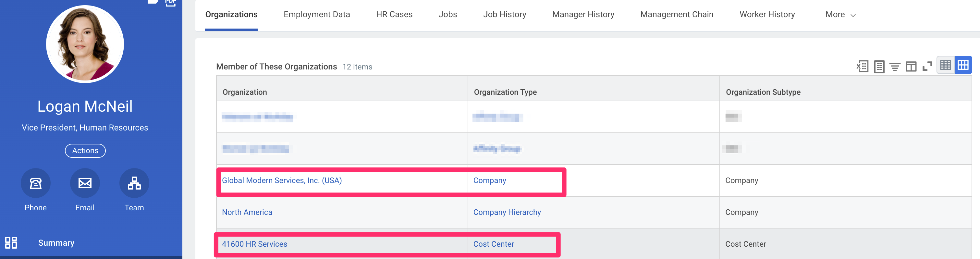Click the Email envelope icon

tap(85, 183)
